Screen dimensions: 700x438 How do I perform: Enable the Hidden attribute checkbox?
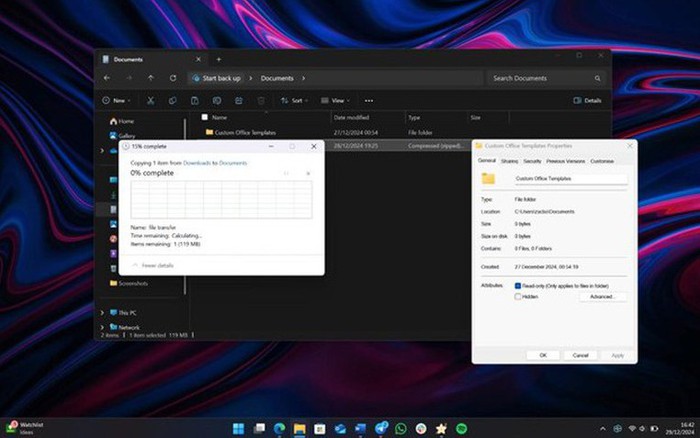point(517,296)
